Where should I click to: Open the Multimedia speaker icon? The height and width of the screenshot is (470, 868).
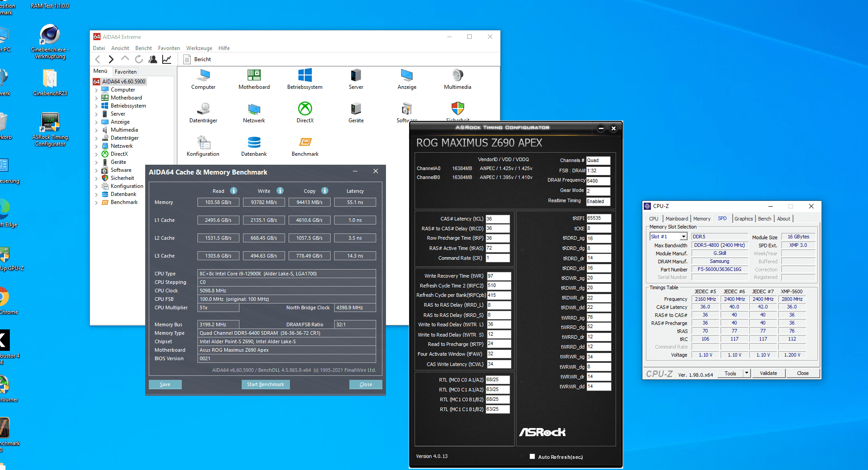point(457,80)
